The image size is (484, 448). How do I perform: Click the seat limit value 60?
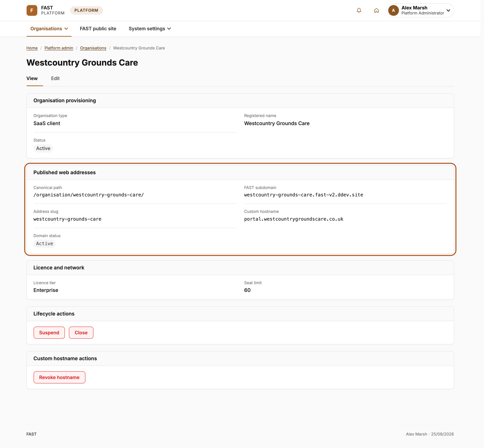tap(247, 290)
